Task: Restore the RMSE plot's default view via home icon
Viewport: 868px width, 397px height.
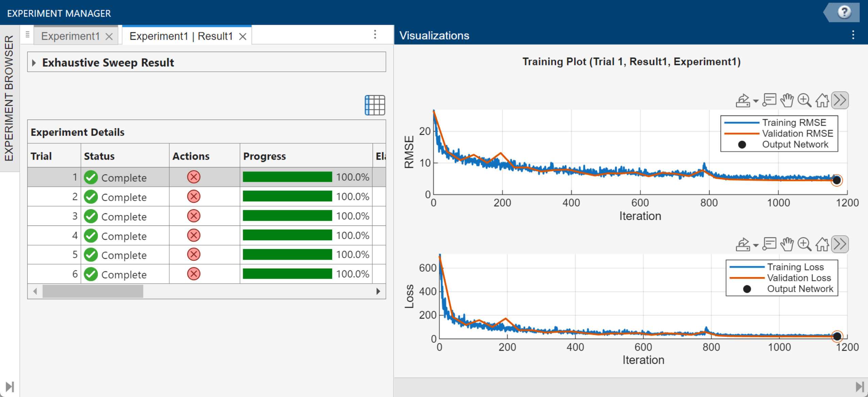Action: [823, 100]
